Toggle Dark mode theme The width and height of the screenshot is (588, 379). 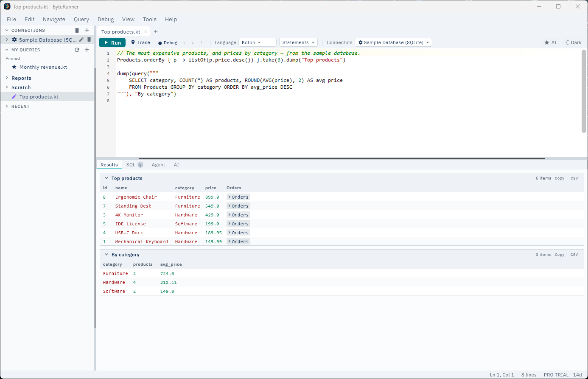(x=574, y=42)
